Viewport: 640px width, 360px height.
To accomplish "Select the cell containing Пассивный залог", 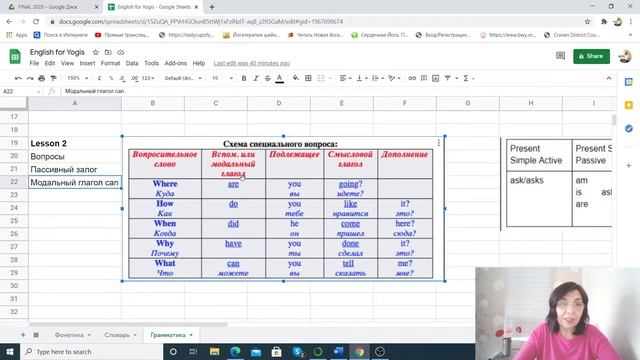I will tap(75, 169).
